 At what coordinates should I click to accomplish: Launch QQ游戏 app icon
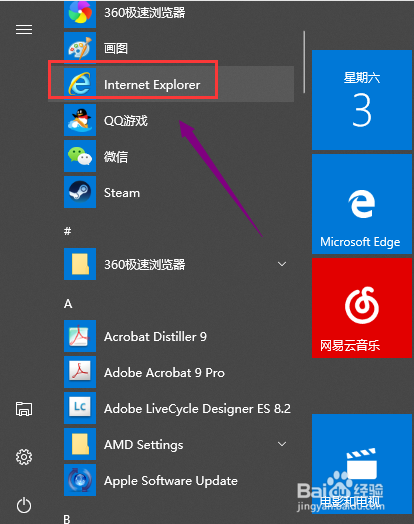80,120
